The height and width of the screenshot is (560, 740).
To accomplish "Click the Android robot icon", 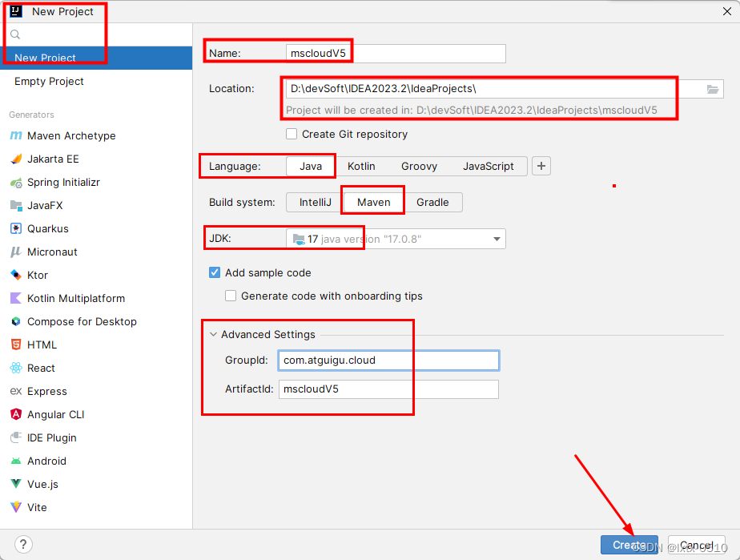I will (x=16, y=461).
